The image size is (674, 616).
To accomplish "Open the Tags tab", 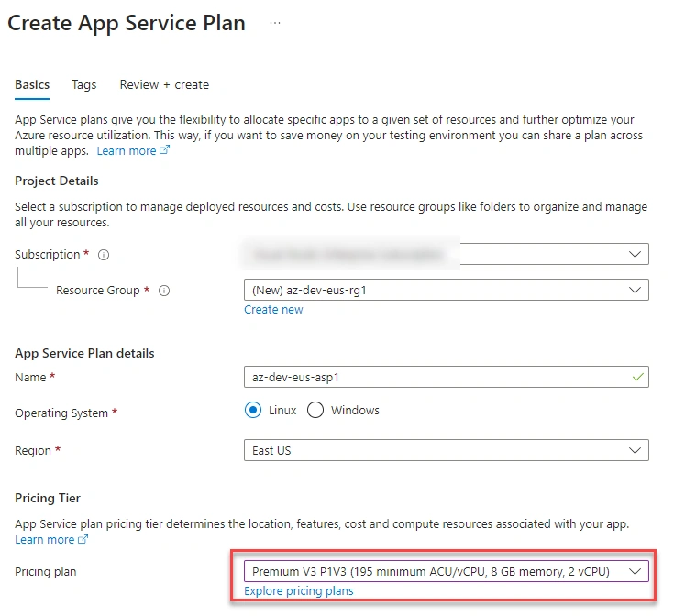I will [x=83, y=84].
